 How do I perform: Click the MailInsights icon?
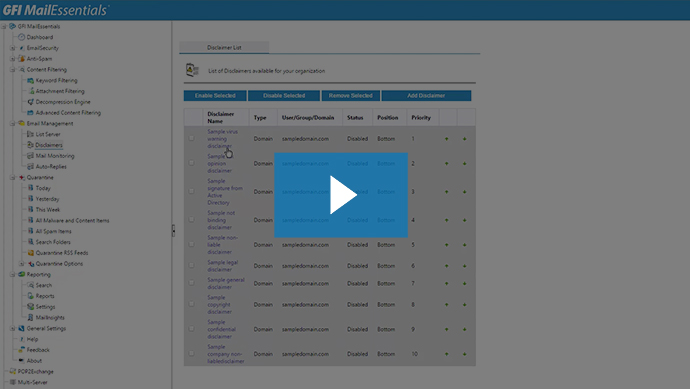(30, 317)
